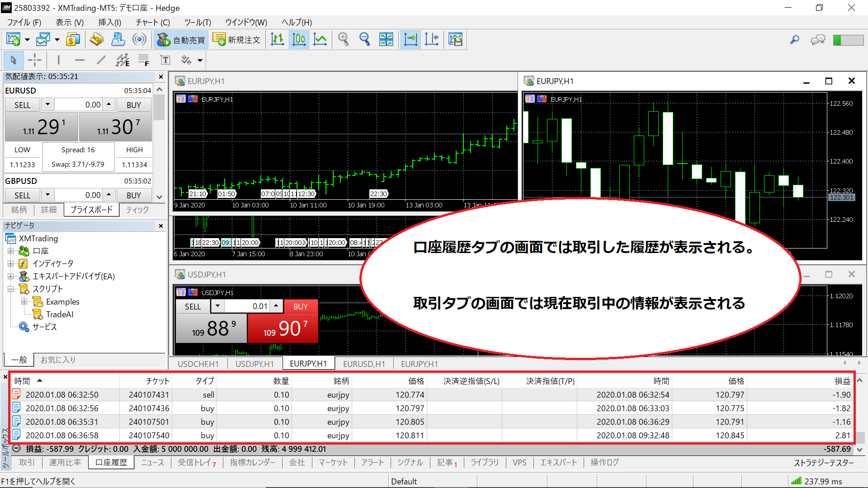Select the trendline drawing tool

click(101, 60)
